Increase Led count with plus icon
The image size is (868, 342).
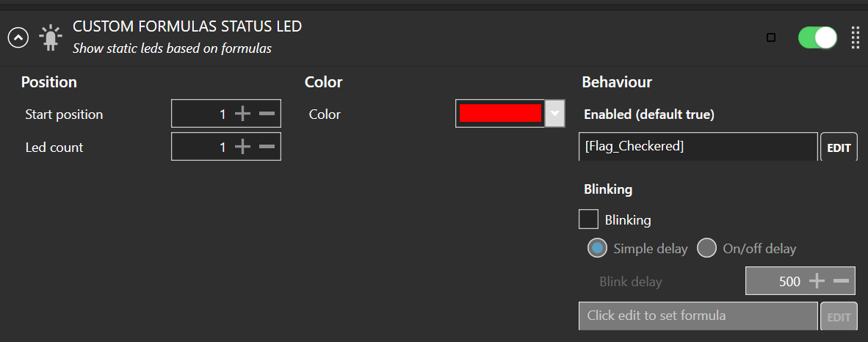[242, 147]
